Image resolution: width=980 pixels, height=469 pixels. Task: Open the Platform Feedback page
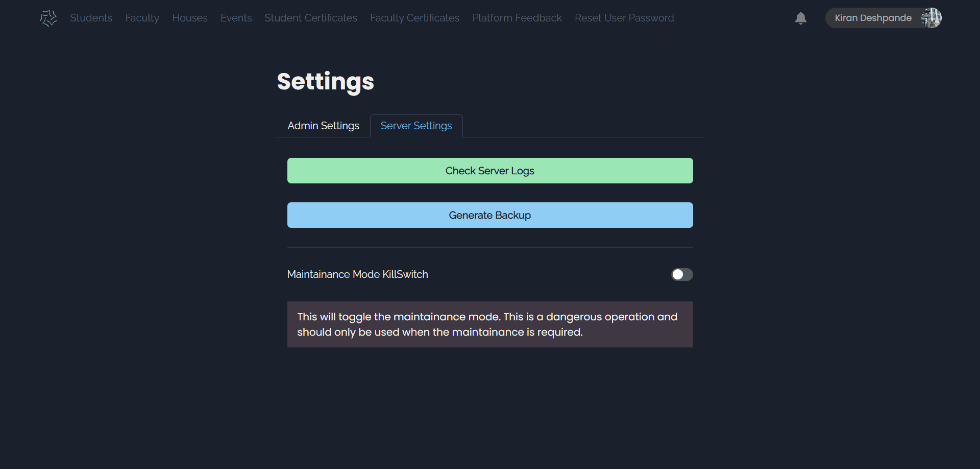coord(517,17)
